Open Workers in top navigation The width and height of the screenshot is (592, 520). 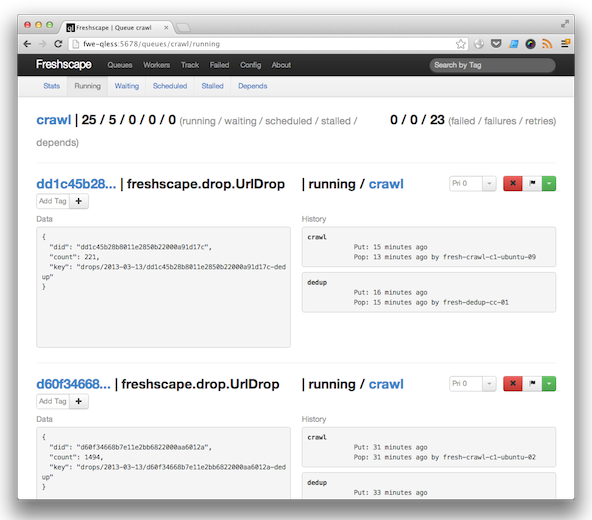pos(156,65)
